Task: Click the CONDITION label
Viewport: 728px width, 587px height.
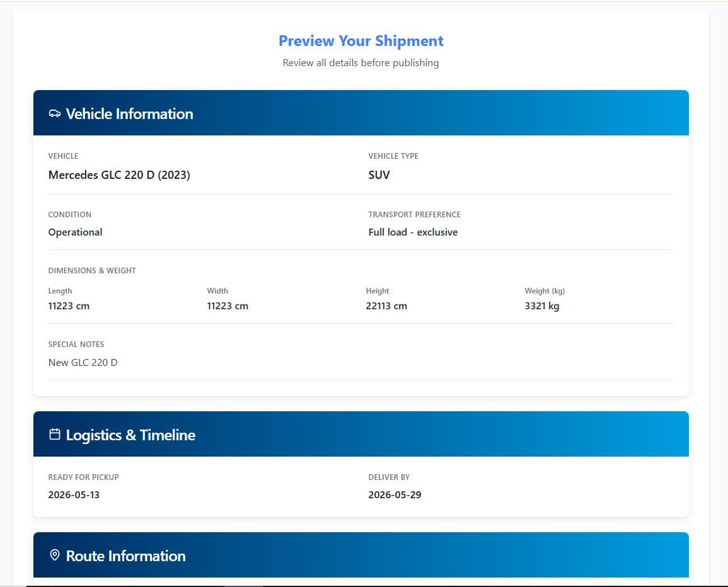Action: click(69, 214)
